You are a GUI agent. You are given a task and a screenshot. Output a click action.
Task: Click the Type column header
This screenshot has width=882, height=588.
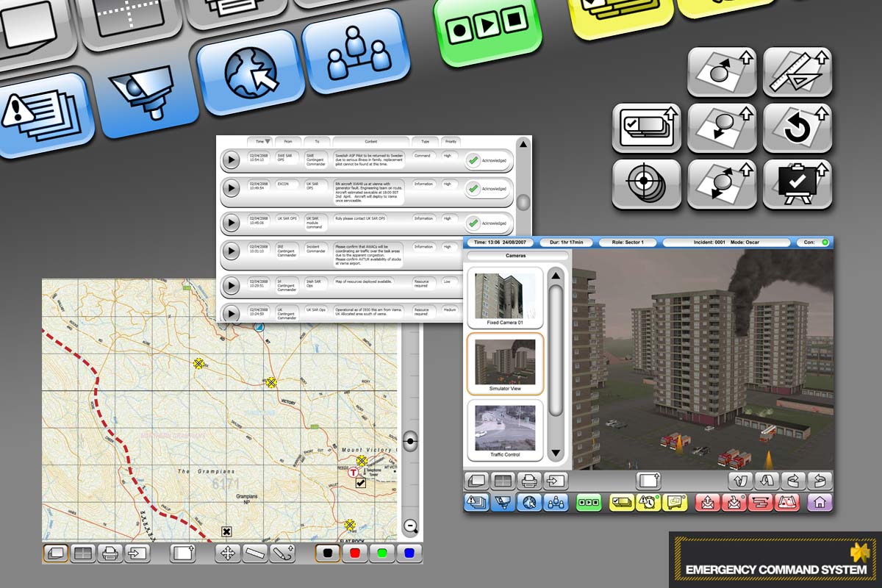pos(424,141)
